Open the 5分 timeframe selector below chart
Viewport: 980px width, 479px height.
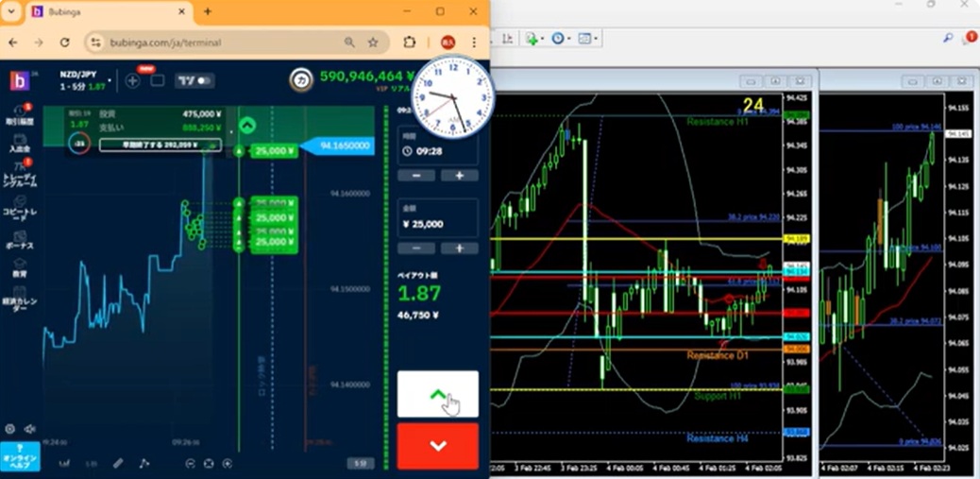[x=359, y=463]
